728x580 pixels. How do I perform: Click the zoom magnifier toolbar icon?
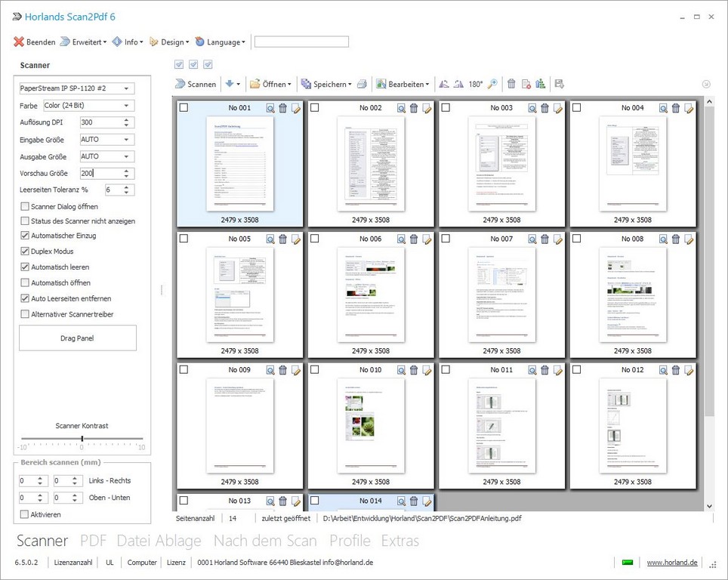coord(492,84)
